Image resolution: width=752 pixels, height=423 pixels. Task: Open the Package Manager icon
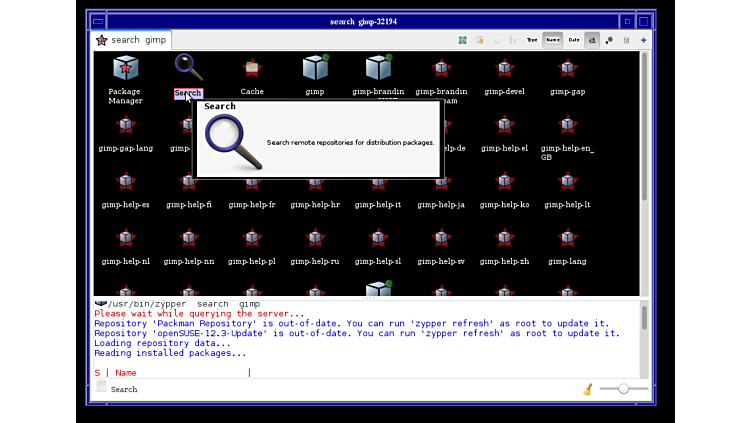point(126,68)
